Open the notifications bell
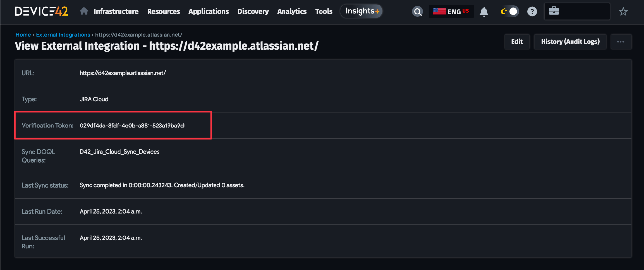The height and width of the screenshot is (270, 644). pyautogui.click(x=484, y=12)
